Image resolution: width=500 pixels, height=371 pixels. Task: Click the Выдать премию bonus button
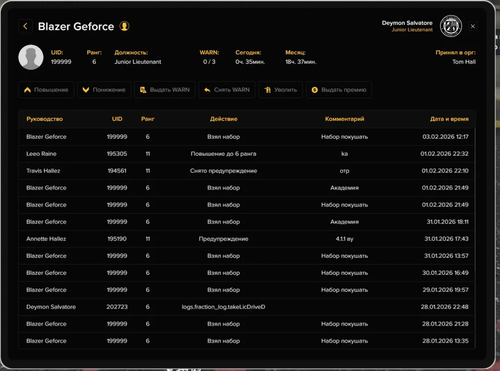(339, 90)
